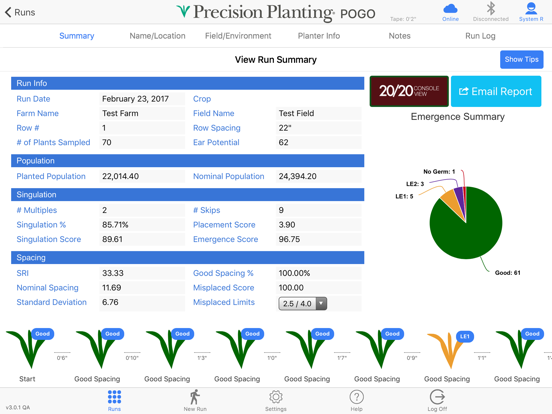Click the Ear Potential value 62
This screenshot has height=414, width=552.
(319, 142)
